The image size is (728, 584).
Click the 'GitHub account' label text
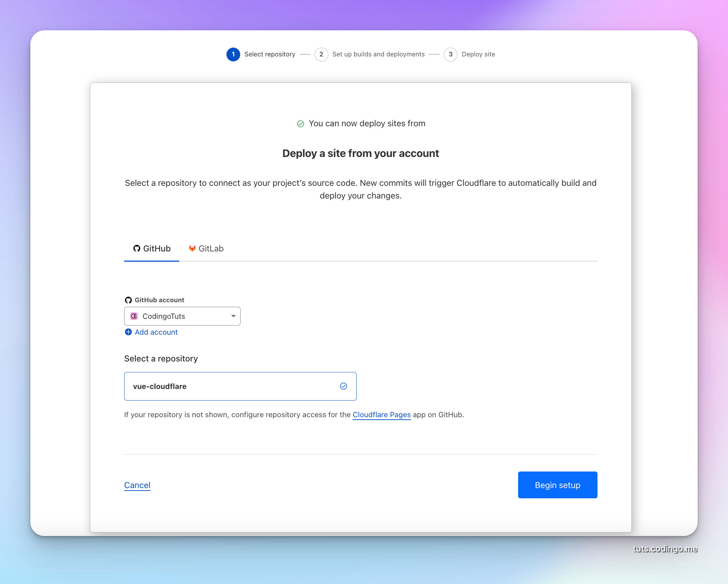(x=159, y=300)
